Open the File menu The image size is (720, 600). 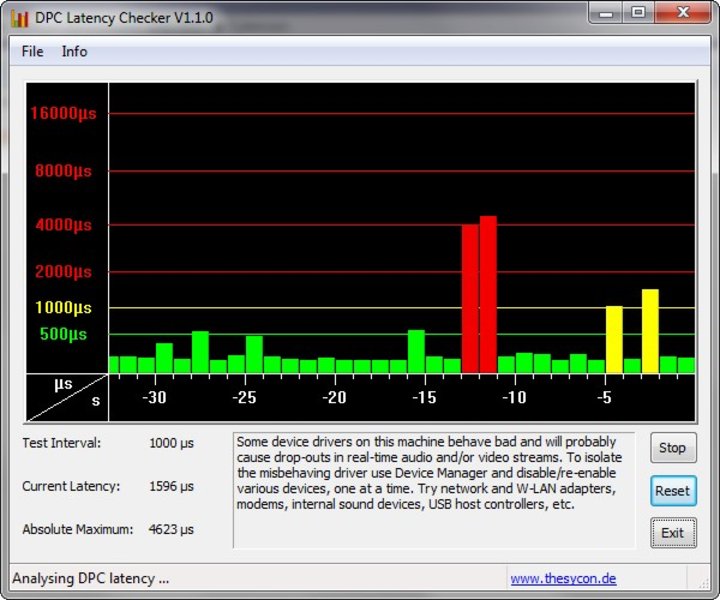pos(33,51)
